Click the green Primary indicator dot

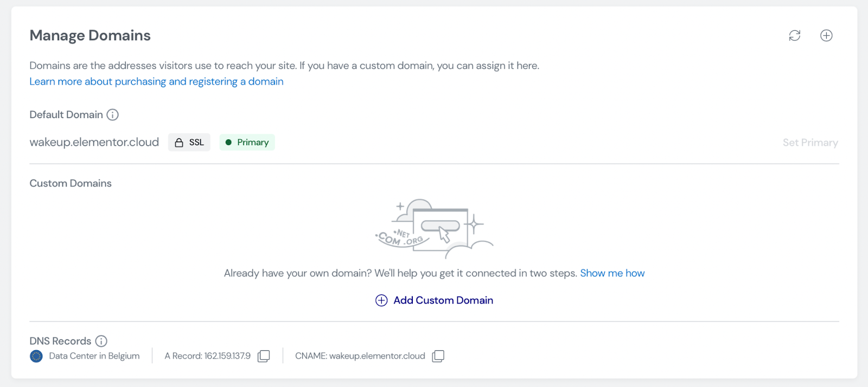(x=229, y=142)
